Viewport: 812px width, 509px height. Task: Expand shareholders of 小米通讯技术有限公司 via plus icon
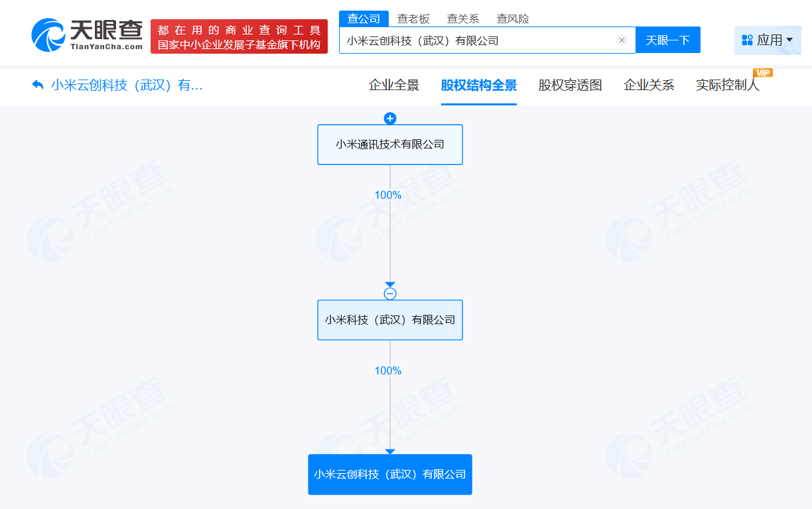click(390, 119)
